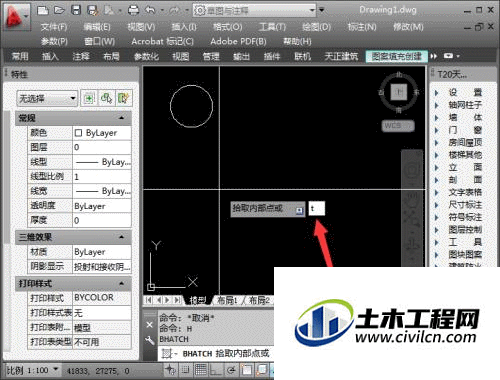Switch to the 图案填充创建 ribbon tab

point(397,56)
